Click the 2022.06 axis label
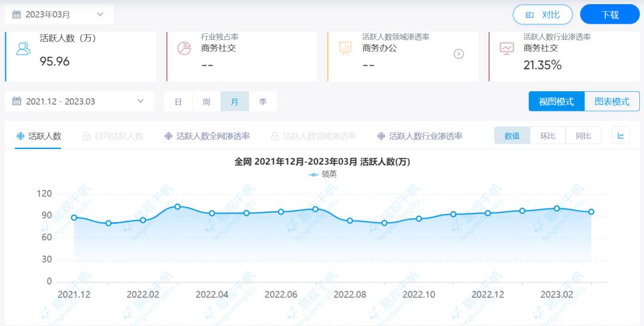644x326 pixels. pos(281,295)
